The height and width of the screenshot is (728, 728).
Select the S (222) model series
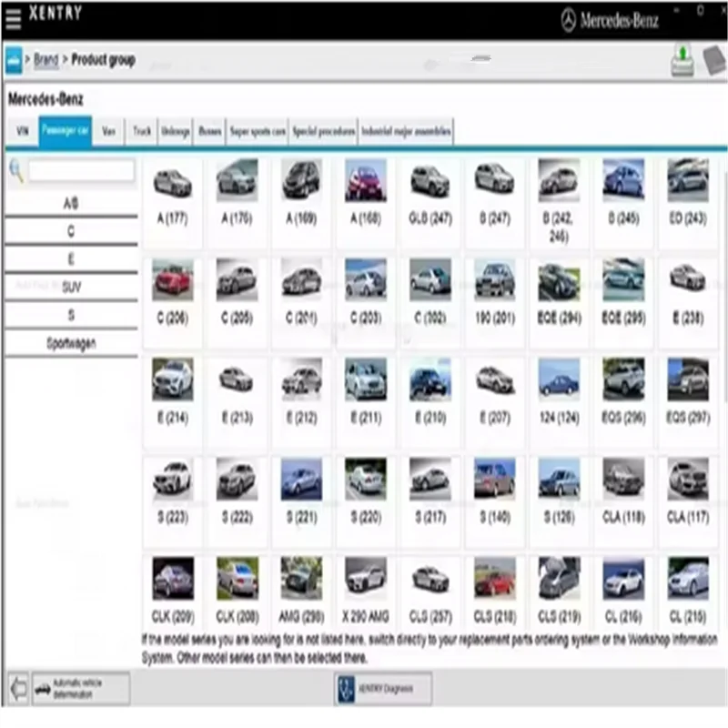coord(237,501)
